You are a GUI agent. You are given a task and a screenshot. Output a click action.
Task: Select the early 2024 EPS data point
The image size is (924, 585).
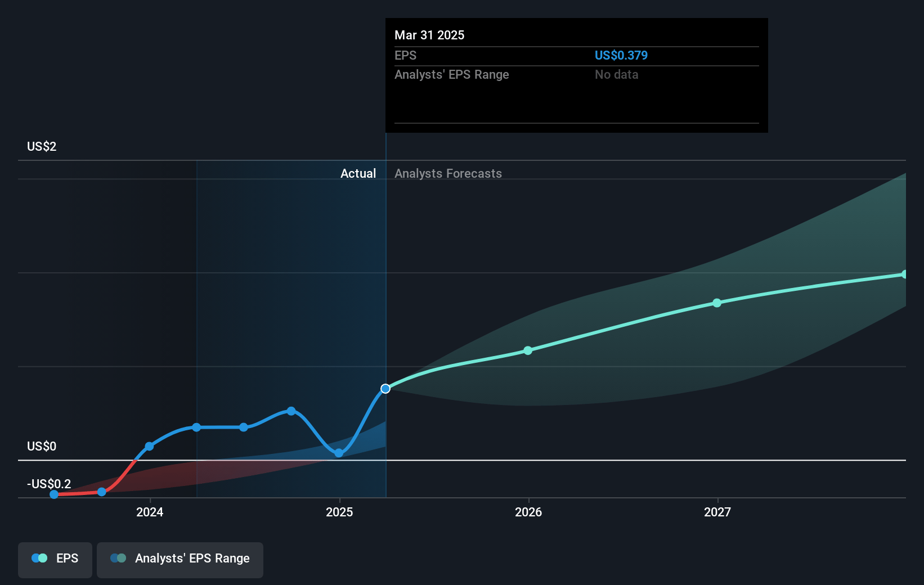(149, 446)
